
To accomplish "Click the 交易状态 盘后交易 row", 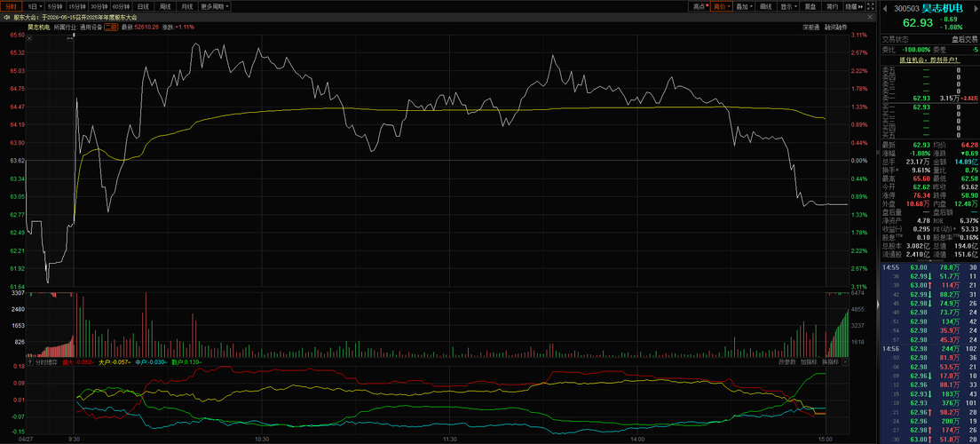I will [x=929, y=39].
